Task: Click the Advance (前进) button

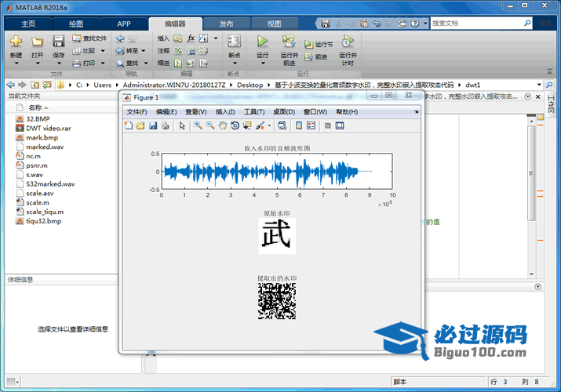Action: click(x=316, y=56)
